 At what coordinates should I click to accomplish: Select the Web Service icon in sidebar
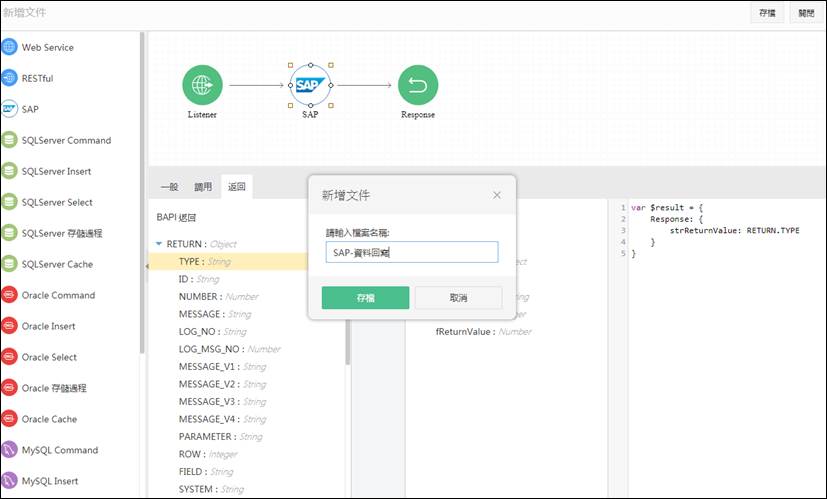point(9,47)
